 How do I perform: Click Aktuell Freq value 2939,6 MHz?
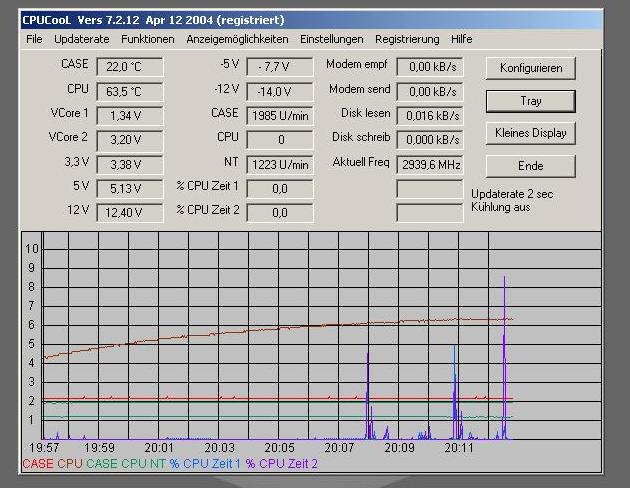pos(430,165)
